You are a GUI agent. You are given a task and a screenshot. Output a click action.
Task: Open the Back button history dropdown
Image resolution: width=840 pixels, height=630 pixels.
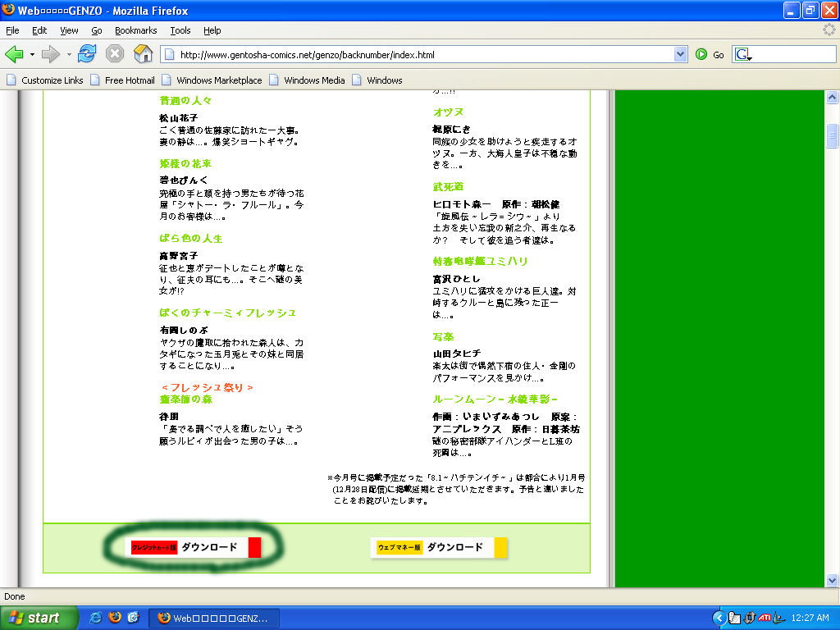tap(32, 55)
